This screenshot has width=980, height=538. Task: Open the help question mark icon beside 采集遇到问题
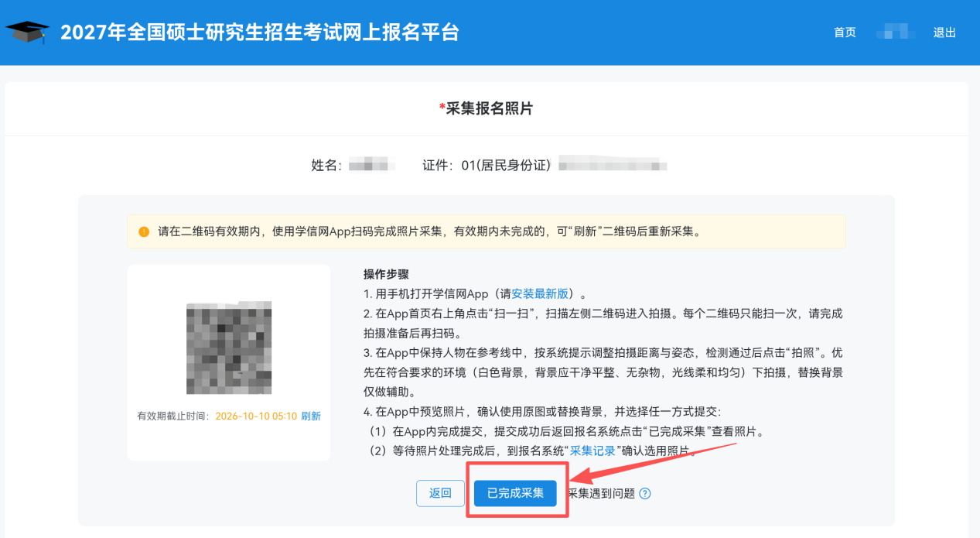coord(645,493)
